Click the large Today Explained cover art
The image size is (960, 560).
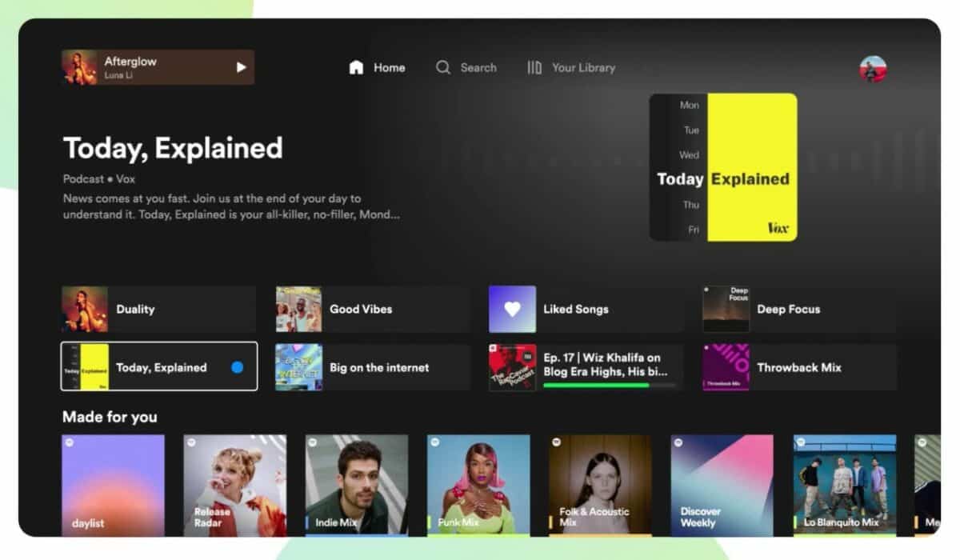(723, 167)
